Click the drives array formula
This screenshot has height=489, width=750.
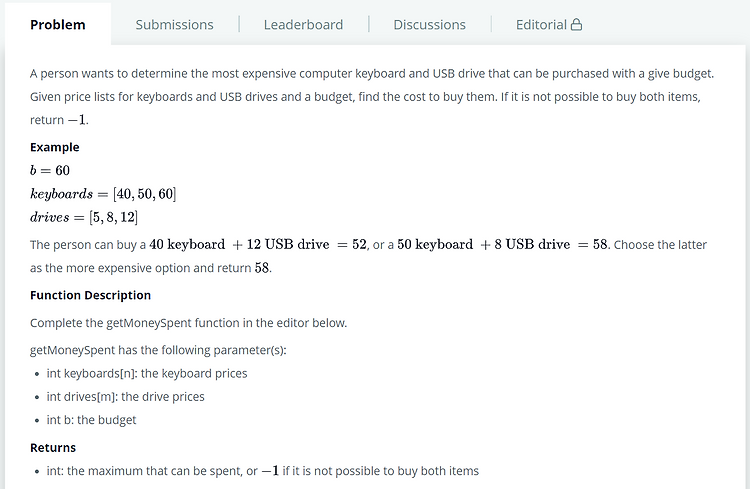(x=84, y=217)
